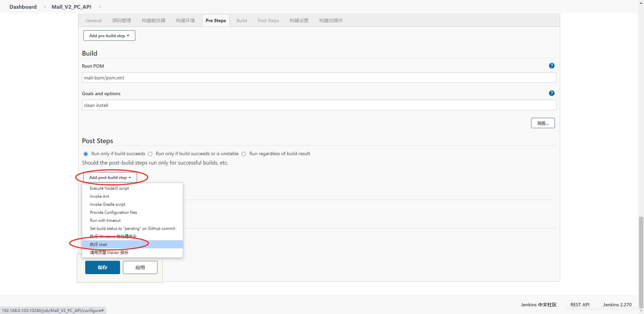This screenshot has width=644, height=314.
Task: Open the Add pre-build step dropdown
Action: tap(109, 36)
